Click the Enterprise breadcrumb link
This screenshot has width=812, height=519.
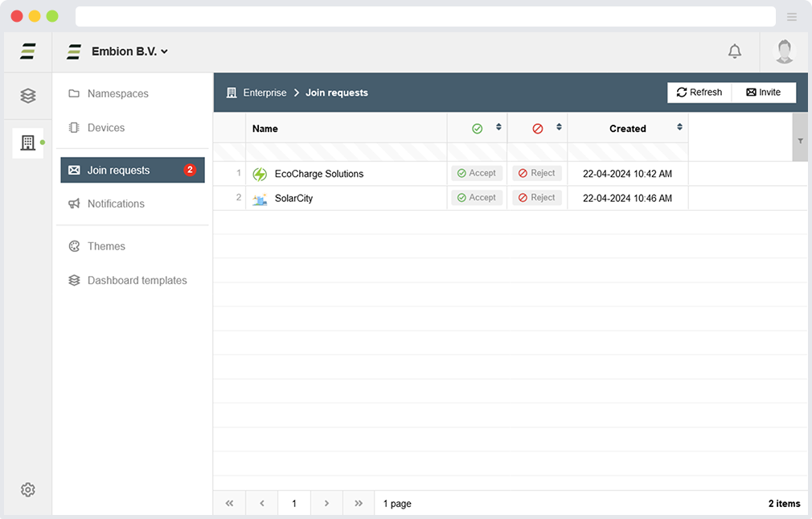click(x=265, y=93)
